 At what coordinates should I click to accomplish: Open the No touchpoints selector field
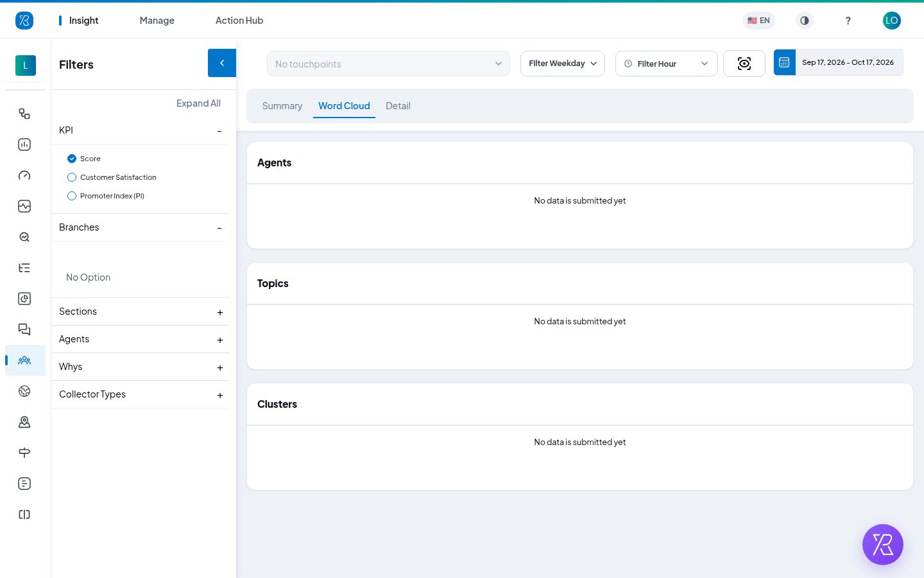(x=388, y=64)
